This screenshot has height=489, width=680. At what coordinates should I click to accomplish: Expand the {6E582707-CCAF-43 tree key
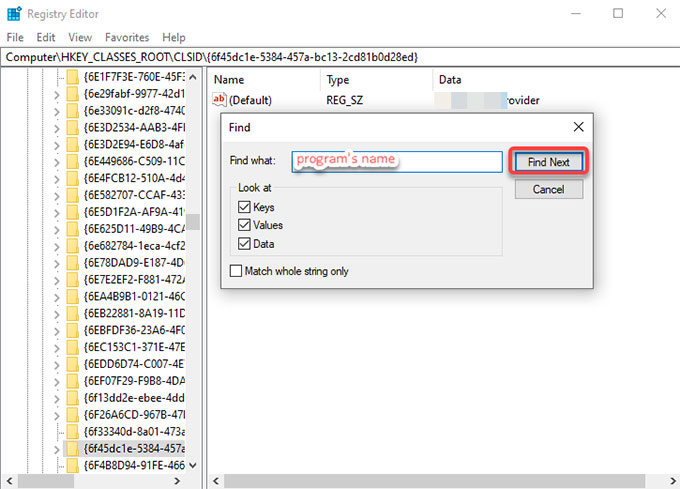(56, 196)
